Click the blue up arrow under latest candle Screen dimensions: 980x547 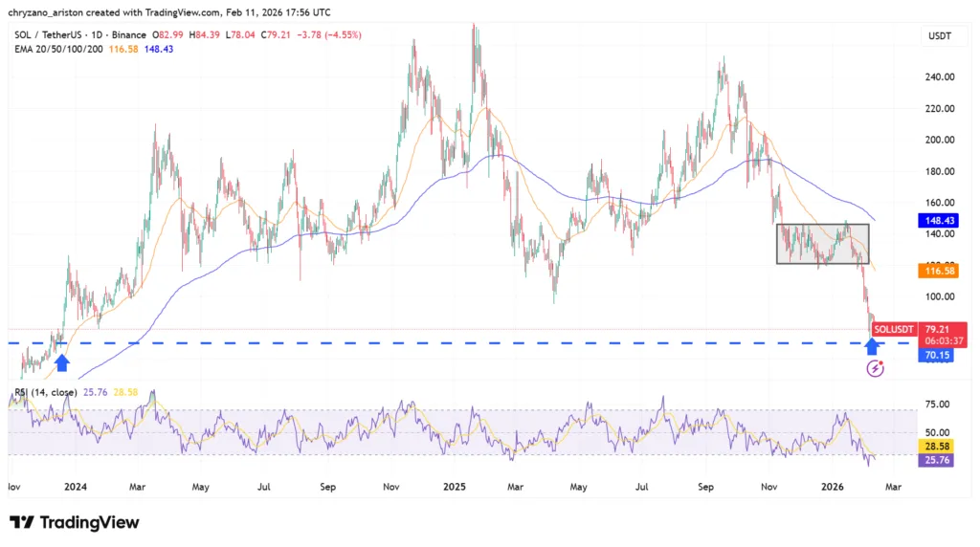(x=873, y=345)
